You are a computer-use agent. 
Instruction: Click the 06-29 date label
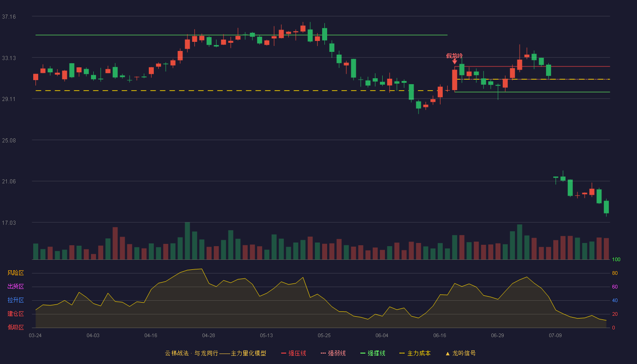[497, 335]
